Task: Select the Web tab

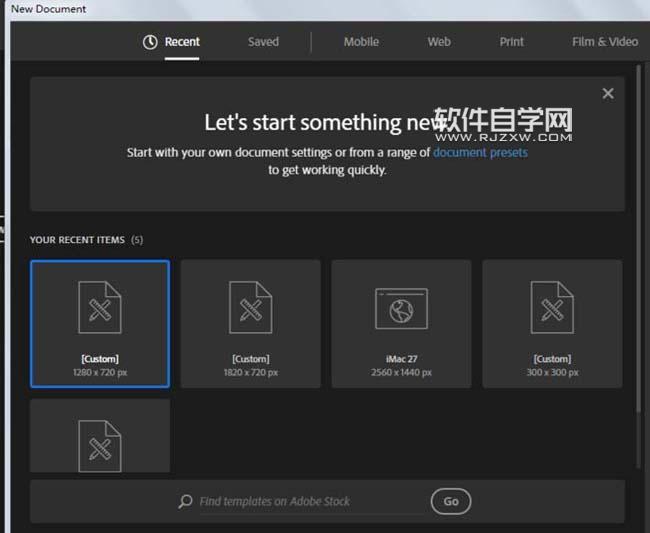Action: point(439,42)
